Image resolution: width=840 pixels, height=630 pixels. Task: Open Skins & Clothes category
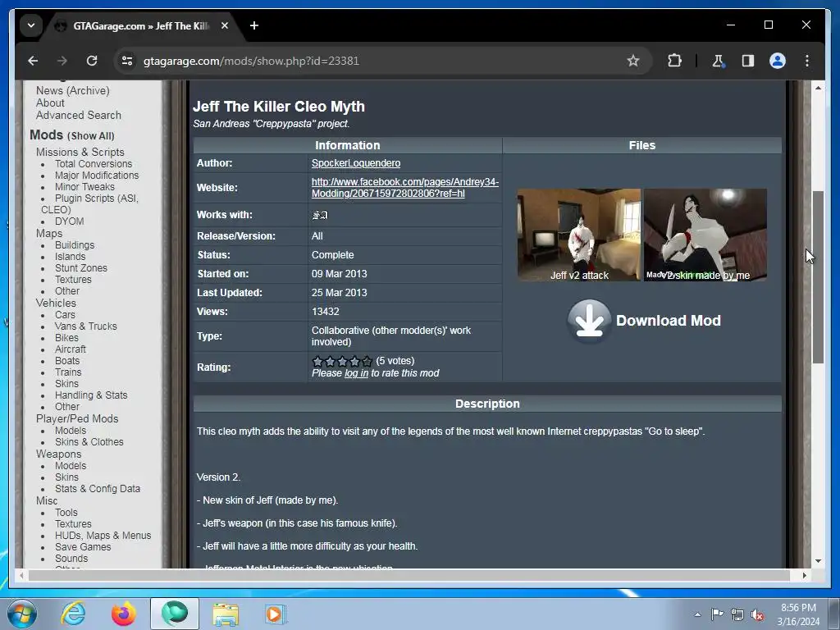coord(89,442)
